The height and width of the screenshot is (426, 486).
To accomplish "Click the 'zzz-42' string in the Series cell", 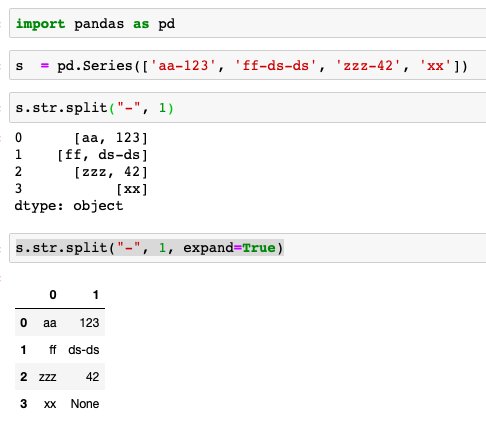I will [x=368, y=65].
